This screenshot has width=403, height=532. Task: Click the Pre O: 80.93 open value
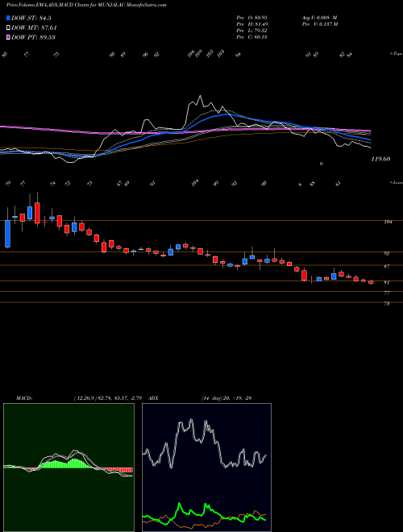(x=251, y=18)
